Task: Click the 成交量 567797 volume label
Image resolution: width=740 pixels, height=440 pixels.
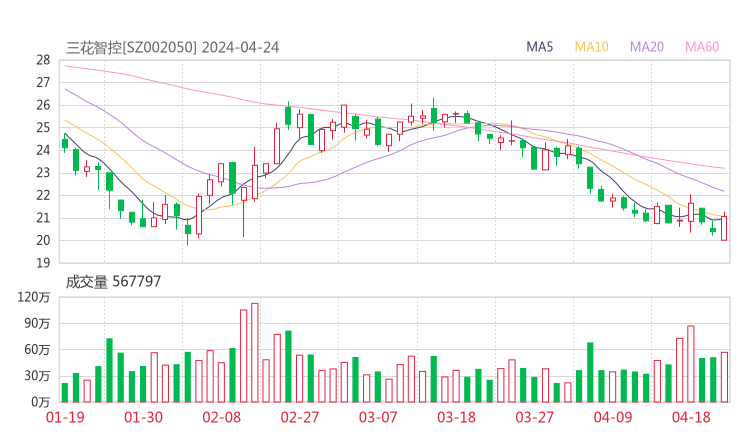Action: coord(113,282)
